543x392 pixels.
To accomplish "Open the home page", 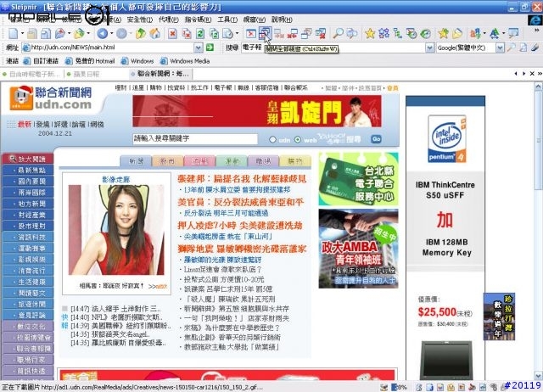I will coord(154,34).
